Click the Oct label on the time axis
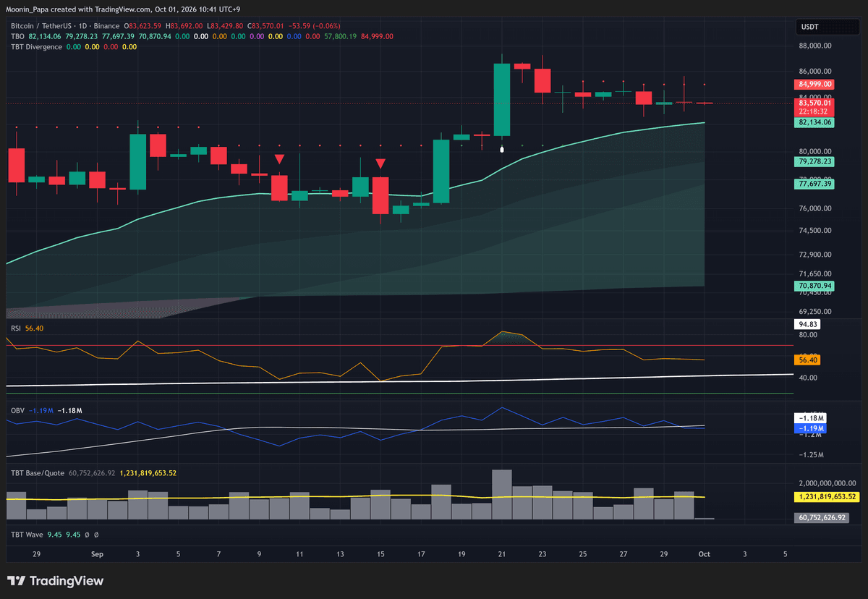Screen dimensions: 868x599 click(704, 554)
